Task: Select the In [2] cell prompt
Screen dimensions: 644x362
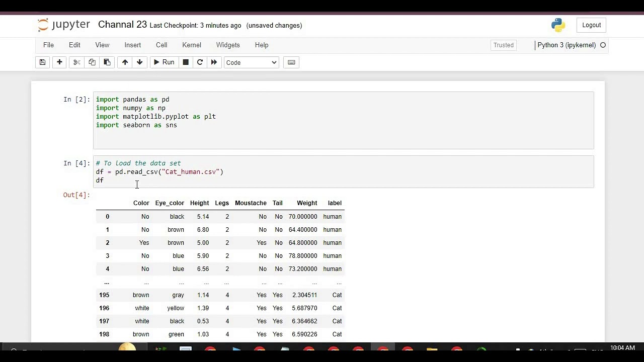Action: click(76, 100)
